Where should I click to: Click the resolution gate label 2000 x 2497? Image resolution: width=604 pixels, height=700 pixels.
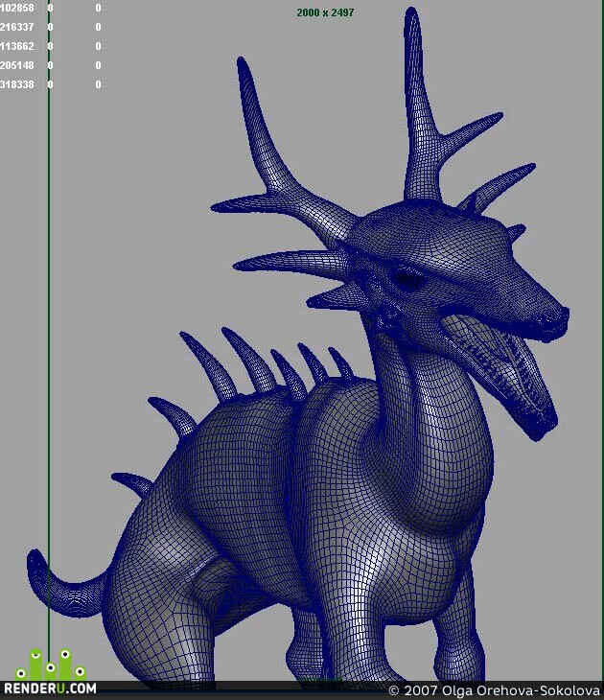[x=325, y=13]
